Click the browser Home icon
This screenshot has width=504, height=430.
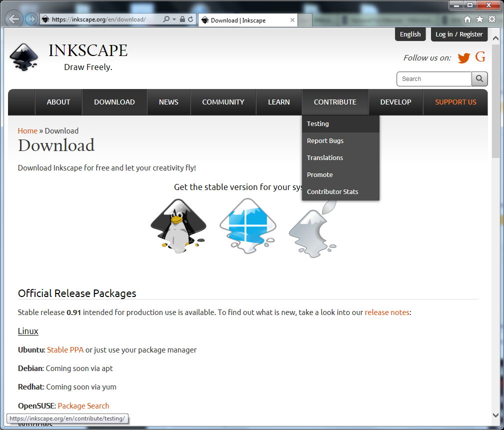click(467, 19)
